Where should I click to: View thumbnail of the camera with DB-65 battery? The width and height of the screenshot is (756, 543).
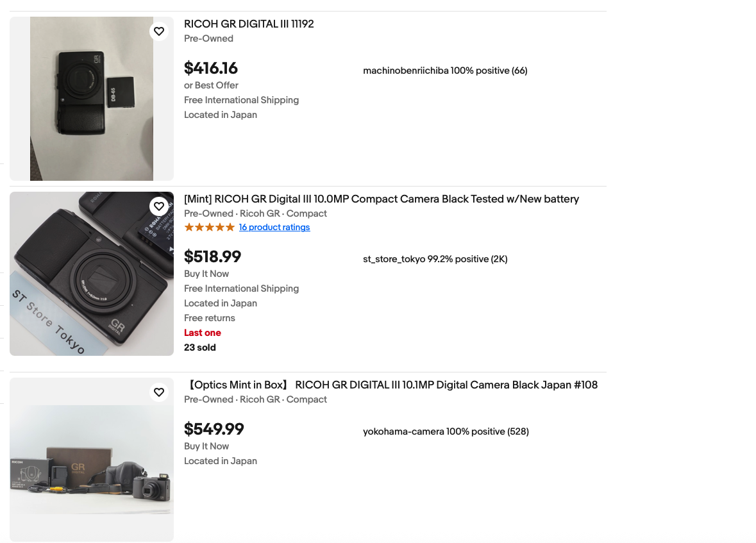coord(92,99)
